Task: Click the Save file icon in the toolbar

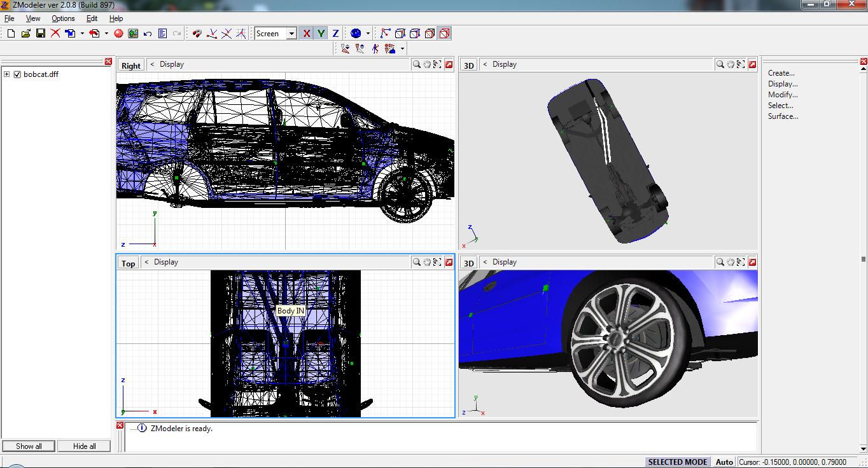Action: [x=40, y=34]
